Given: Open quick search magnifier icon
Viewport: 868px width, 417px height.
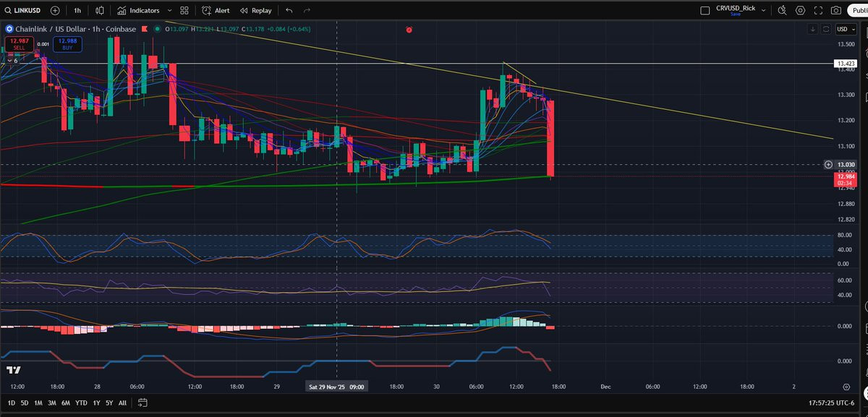Looking at the screenshot, I should pyautogui.click(x=782, y=10).
